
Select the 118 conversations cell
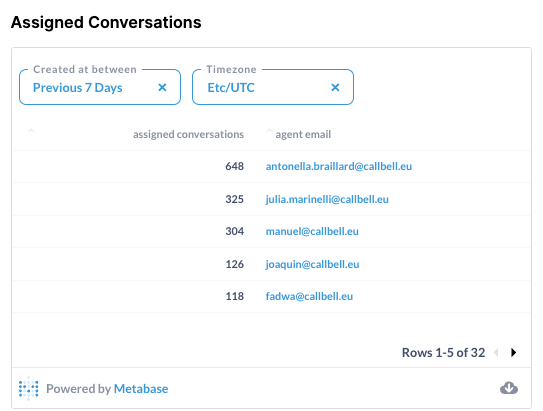[x=234, y=296]
